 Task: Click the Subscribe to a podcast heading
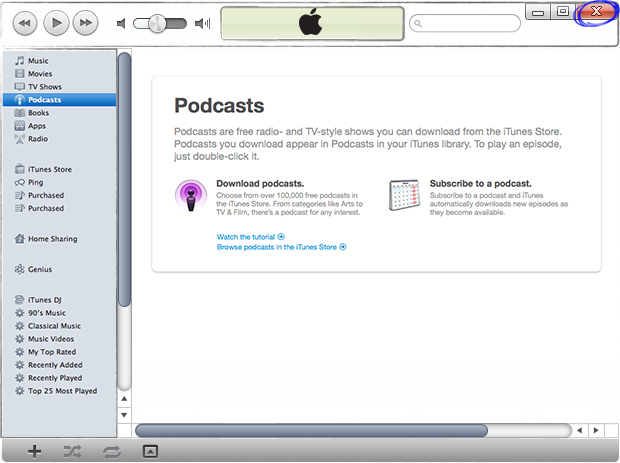[x=480, y=183]
